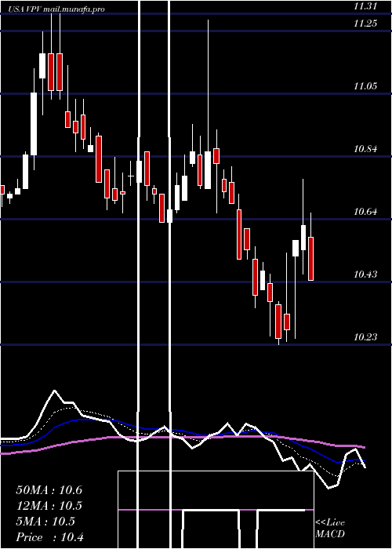392x549 pixels.
Task: Click the 10.64 price axis label
Action: point(365,212)
